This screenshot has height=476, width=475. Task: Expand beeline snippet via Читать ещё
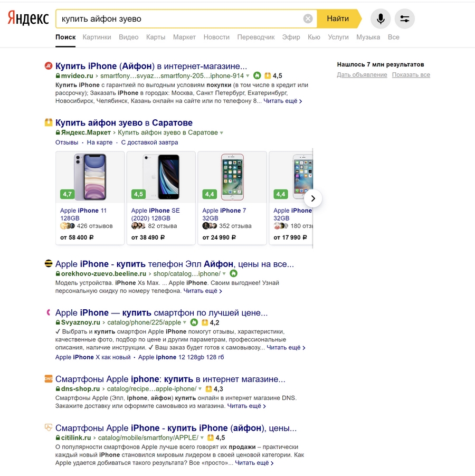click(x=203, y=291)
